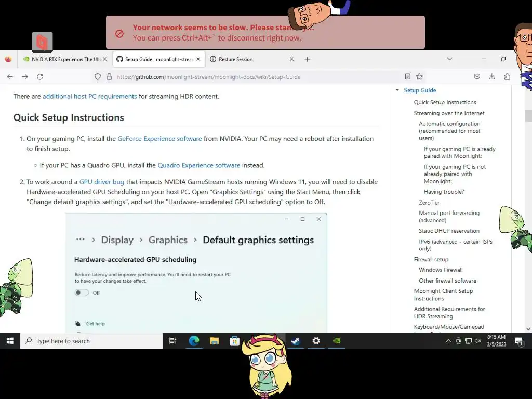Open Settings gear on the taskbar
532x399 pixels.
316,341
